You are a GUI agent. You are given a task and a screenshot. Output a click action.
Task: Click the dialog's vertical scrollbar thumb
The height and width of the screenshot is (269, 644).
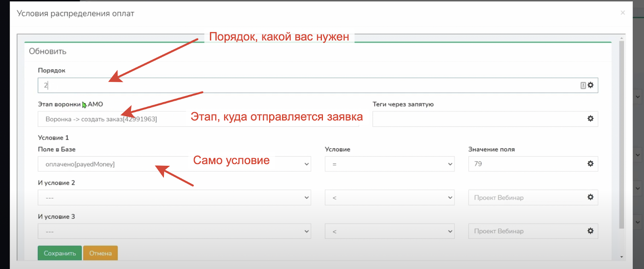622,133
